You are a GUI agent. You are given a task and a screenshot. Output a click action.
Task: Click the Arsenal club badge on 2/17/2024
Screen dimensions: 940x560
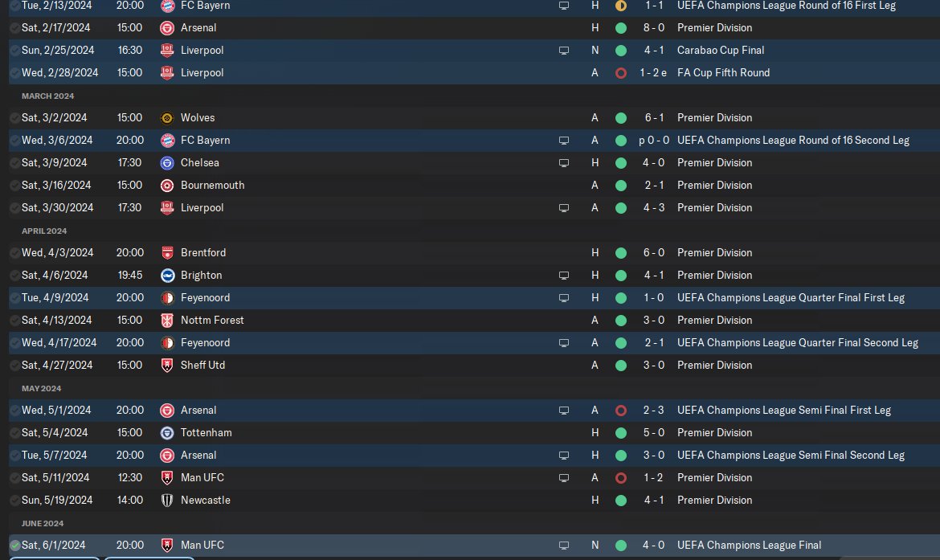pos(167,28)
